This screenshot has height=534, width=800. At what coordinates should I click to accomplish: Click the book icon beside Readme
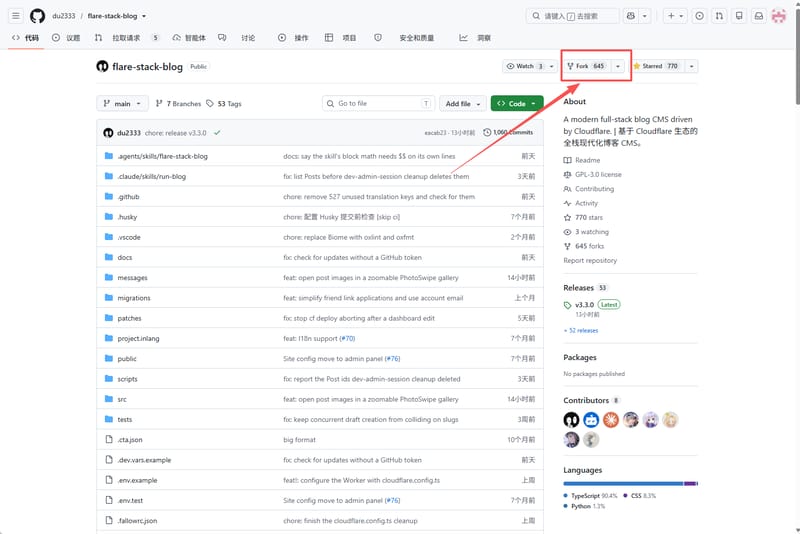coord(567,160)
